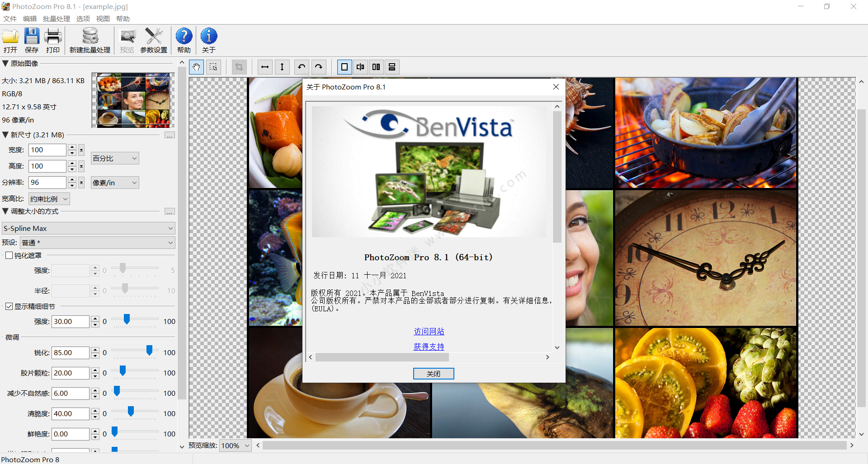Image resolution: width=868 pixels, height=464 pixels.
Task: Collapse the 新尺寸 section
Action: tap(5, 135)
